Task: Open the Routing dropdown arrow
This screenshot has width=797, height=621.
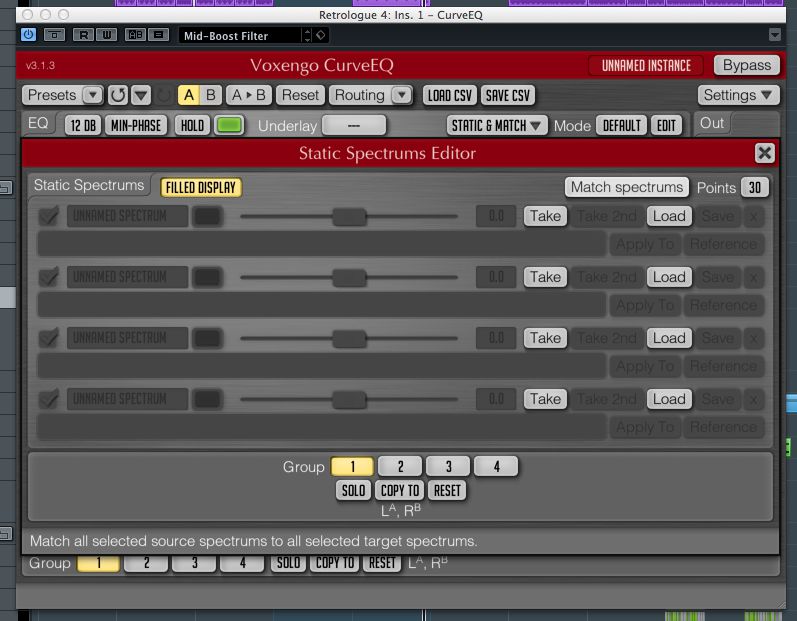Action: tap(402, 95)
